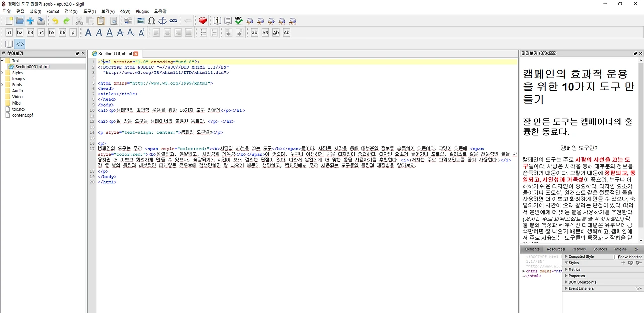Viewport: 644px width, 313px height.
Task: Undo the last edit with the undo arrow
Action: [55, 21]
